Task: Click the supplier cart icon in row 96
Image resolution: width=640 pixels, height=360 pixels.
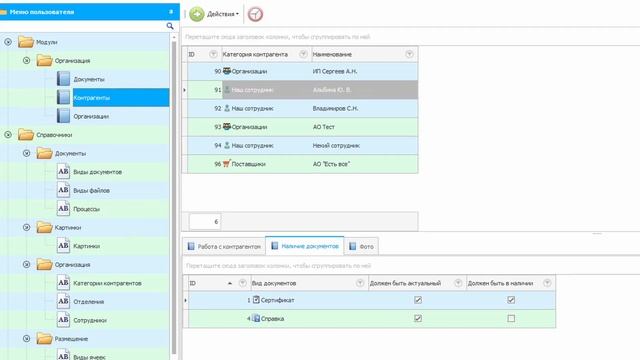Action: pos(227,164)
